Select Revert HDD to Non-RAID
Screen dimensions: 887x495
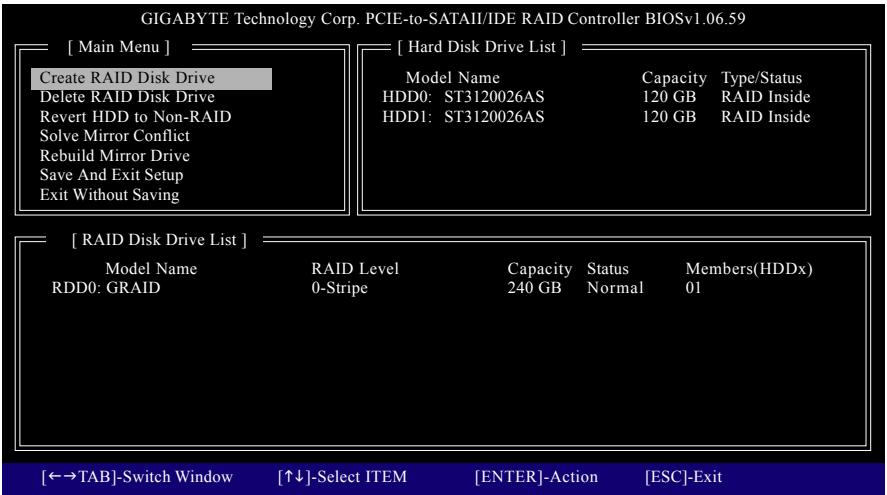coord(135,117)
